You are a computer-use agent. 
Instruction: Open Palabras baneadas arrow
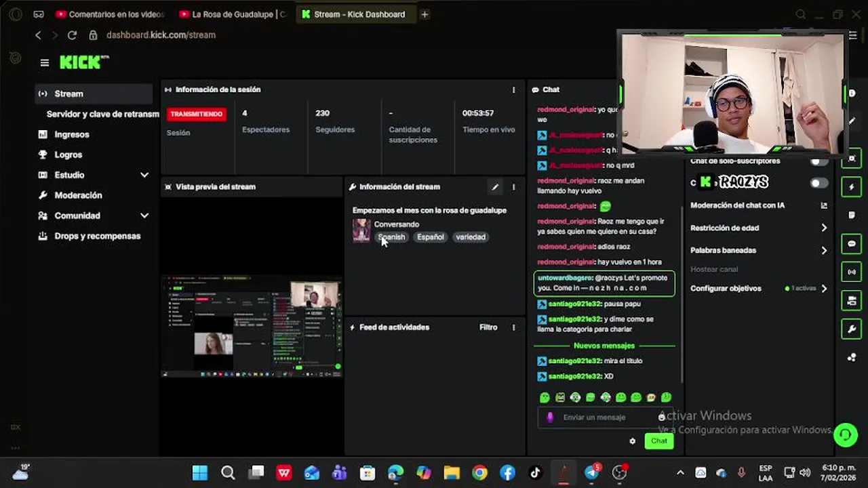click(x=824, y=250)
